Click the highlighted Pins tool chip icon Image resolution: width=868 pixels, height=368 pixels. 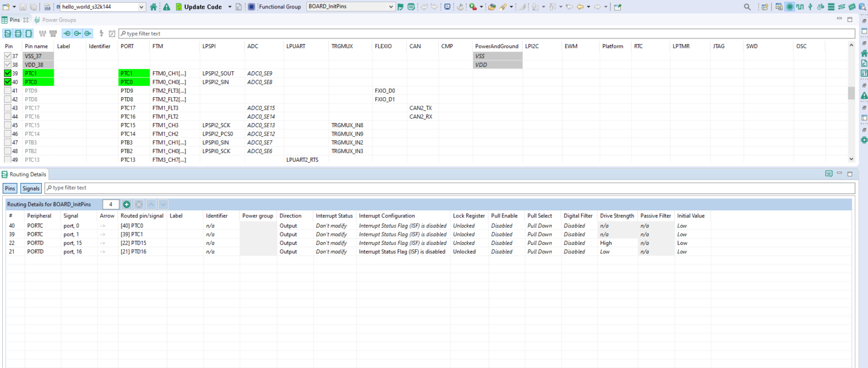[789, 7]
